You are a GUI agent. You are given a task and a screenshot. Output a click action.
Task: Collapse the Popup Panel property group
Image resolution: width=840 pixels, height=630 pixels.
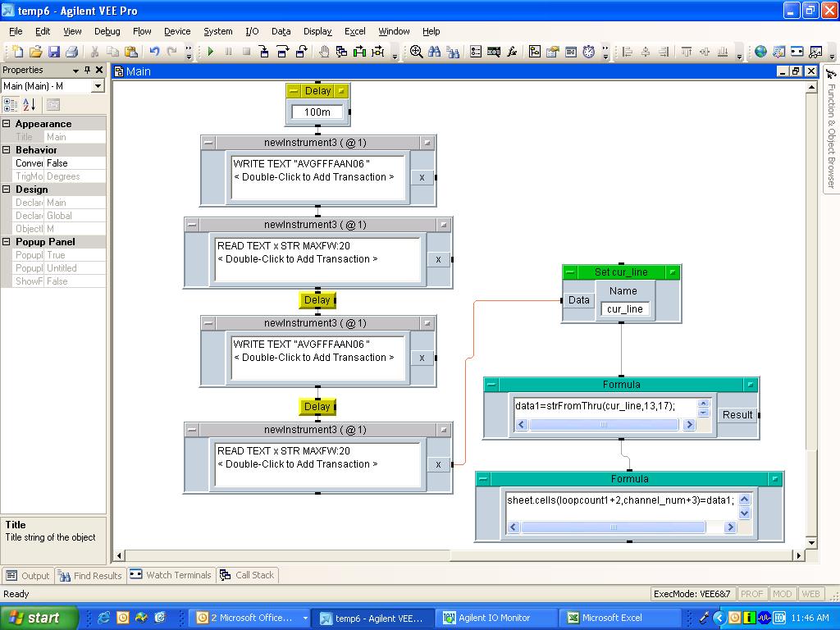(7, 242)
